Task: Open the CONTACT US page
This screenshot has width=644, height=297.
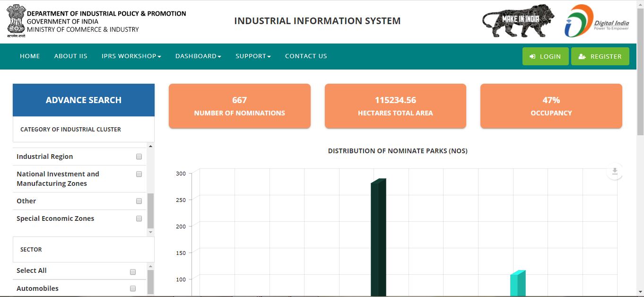Action: point(305,56)
